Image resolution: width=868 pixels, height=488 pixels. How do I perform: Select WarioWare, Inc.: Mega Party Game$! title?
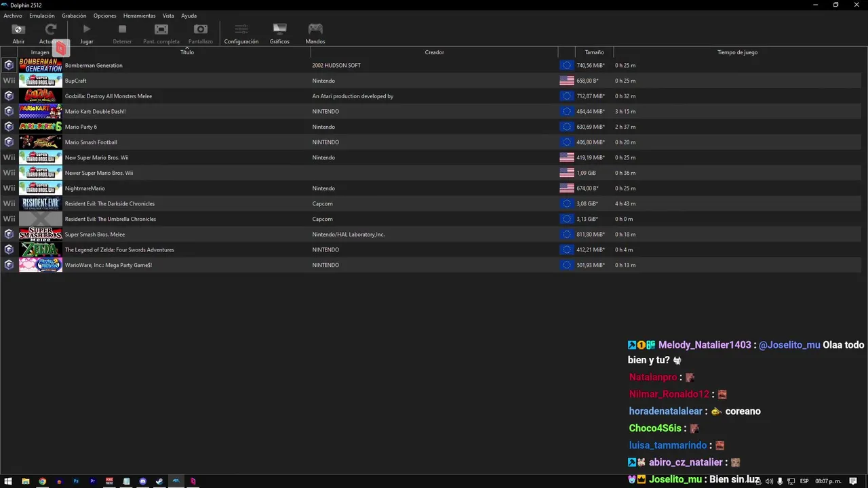click(x=108, y=265)
